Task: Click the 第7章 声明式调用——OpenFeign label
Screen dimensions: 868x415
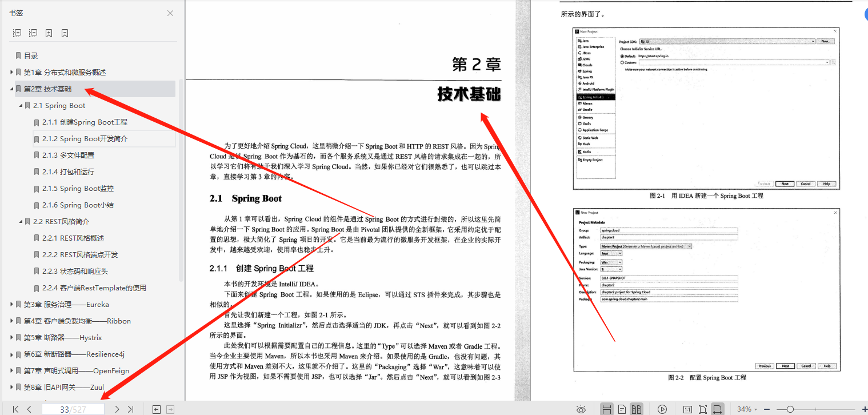Action: [x=76, y=370]
